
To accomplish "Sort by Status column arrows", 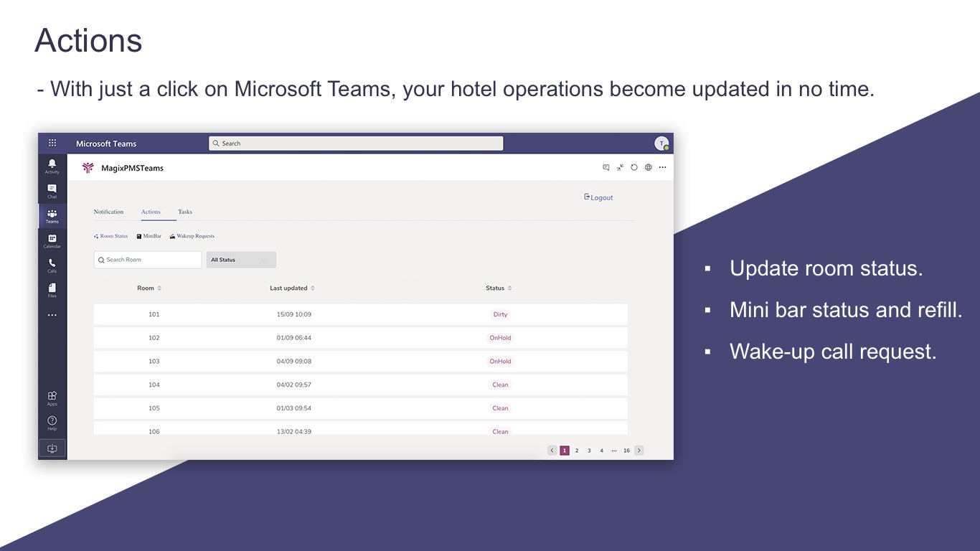I will click(x=509, y=288).
